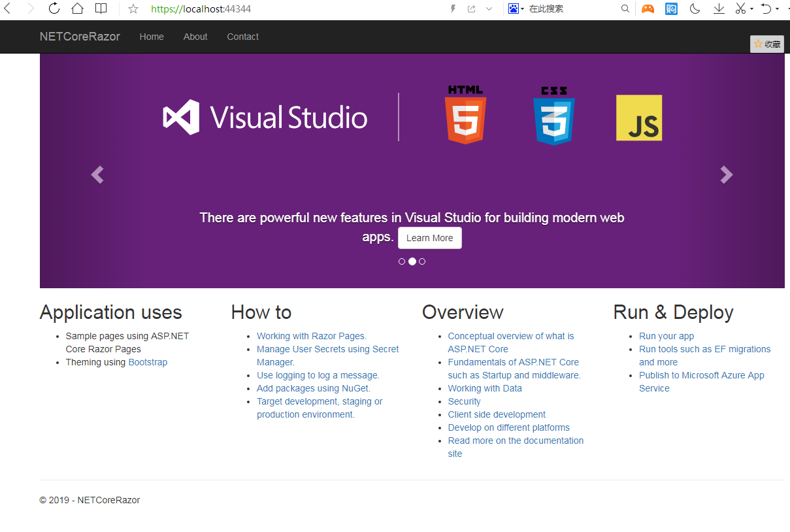The width and height of the screenshot is (790, 532).
Task: Open Add packages using NuGet link
Action: 314,388
